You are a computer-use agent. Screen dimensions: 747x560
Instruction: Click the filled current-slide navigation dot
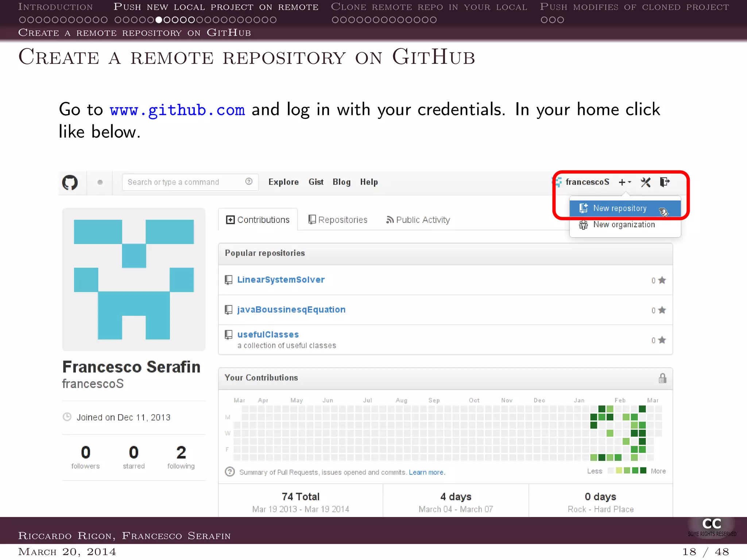pos(159,20)
